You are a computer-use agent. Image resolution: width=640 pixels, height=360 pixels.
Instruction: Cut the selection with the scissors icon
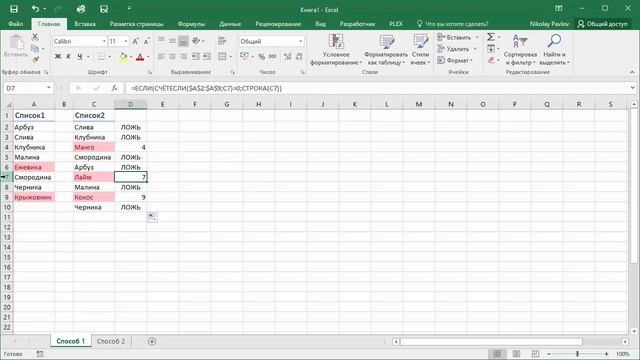35,37
